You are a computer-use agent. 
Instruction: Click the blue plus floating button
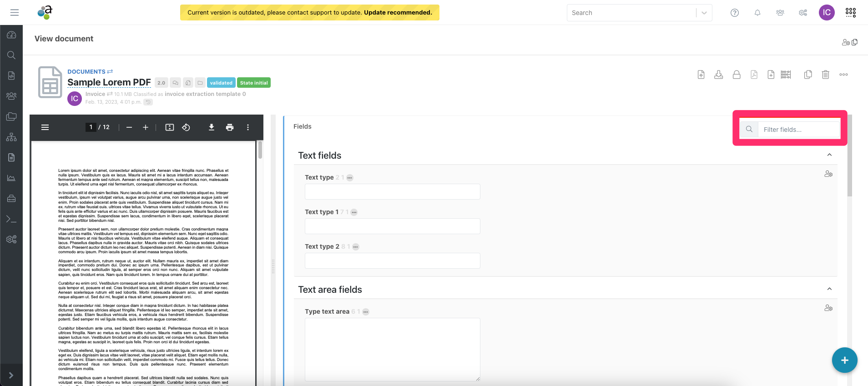pos(844,360)
